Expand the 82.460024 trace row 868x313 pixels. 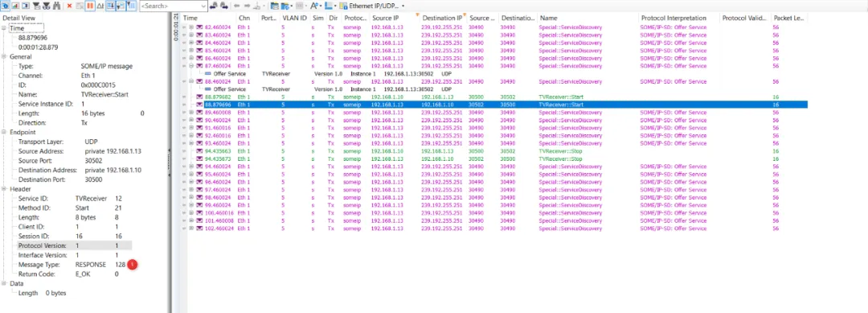point(191,27)
